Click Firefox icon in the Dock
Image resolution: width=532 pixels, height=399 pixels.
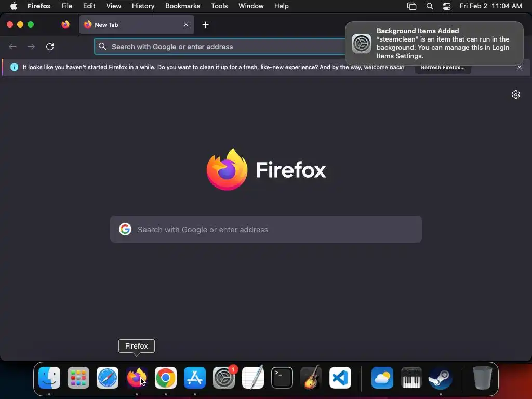pos(137,378)
